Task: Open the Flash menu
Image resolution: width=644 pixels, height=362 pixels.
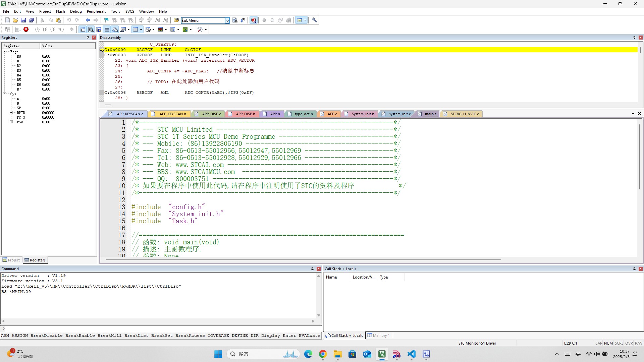Action: tap(60, 11)
